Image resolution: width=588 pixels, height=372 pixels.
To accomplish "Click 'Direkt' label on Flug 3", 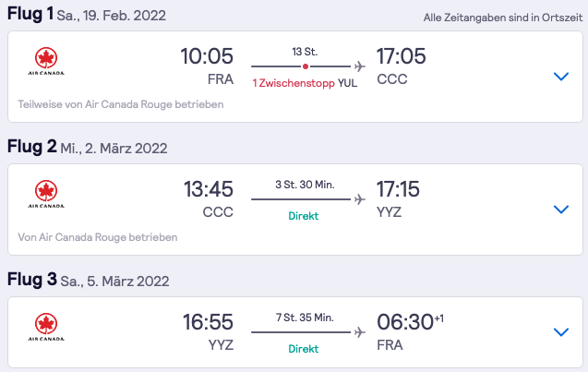I will click(304, 349).
